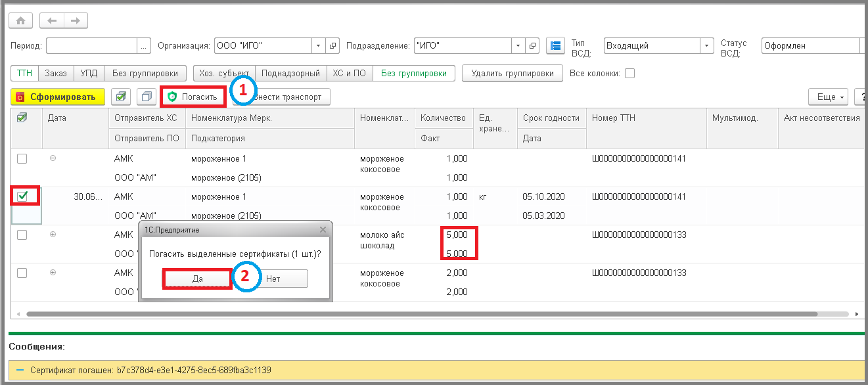Untick the checked row dated 30.06
Viewport: 868px width, 385px height.
click(22, 196)
